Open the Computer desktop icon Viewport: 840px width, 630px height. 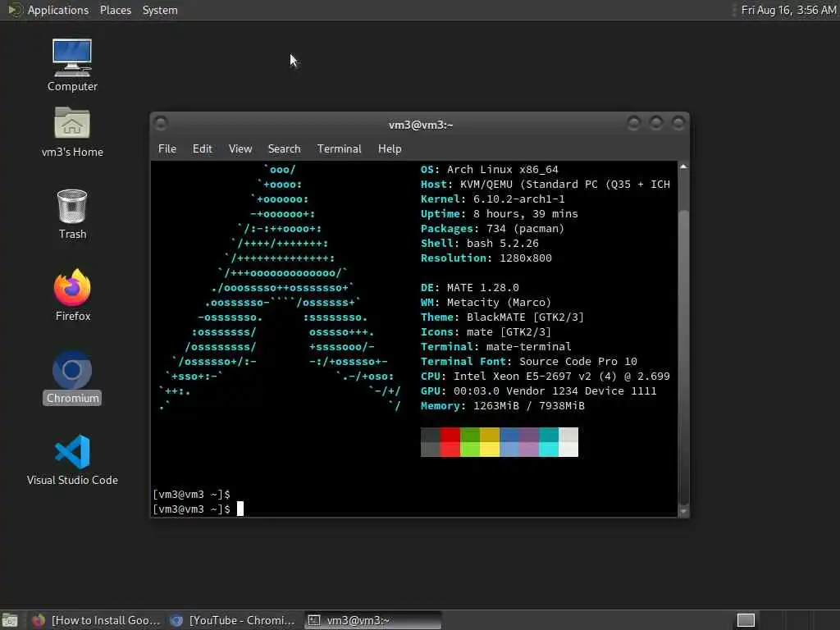(72, 65)
